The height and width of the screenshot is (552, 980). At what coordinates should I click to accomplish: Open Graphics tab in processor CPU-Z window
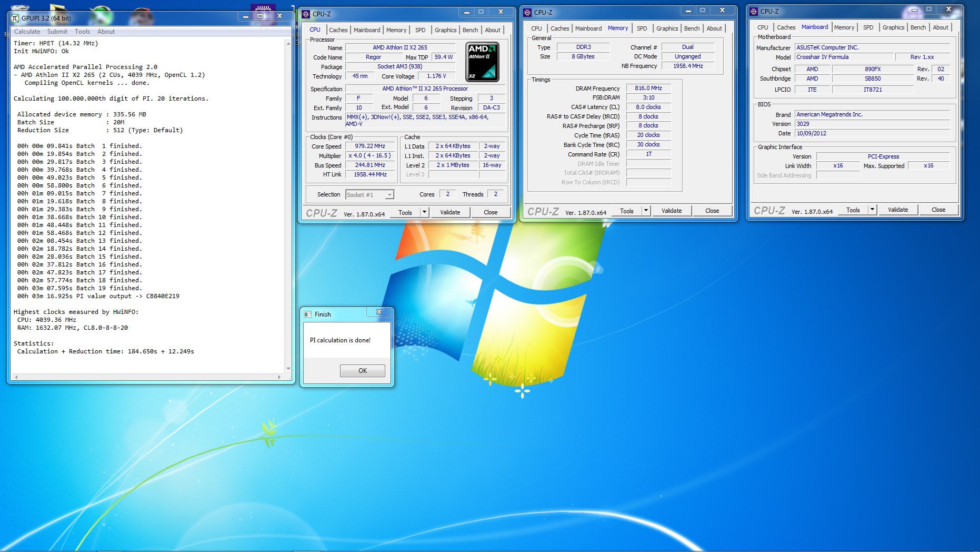(x=446, y=30)
